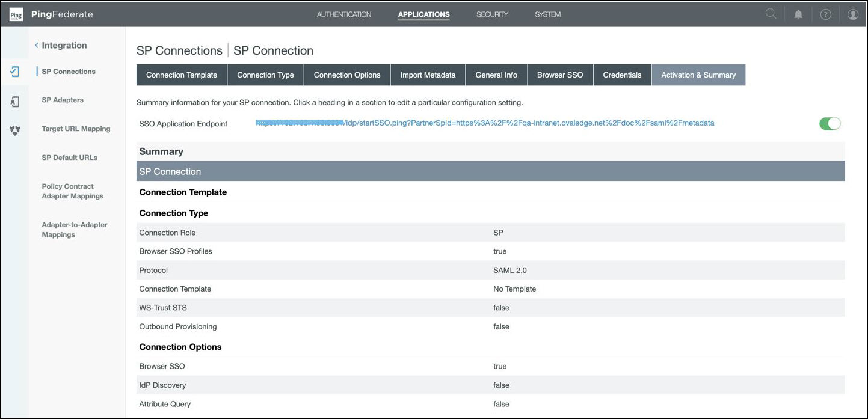Click the help question mark icon
Screen dimensions: 868x419
click(x=825, y=14)
